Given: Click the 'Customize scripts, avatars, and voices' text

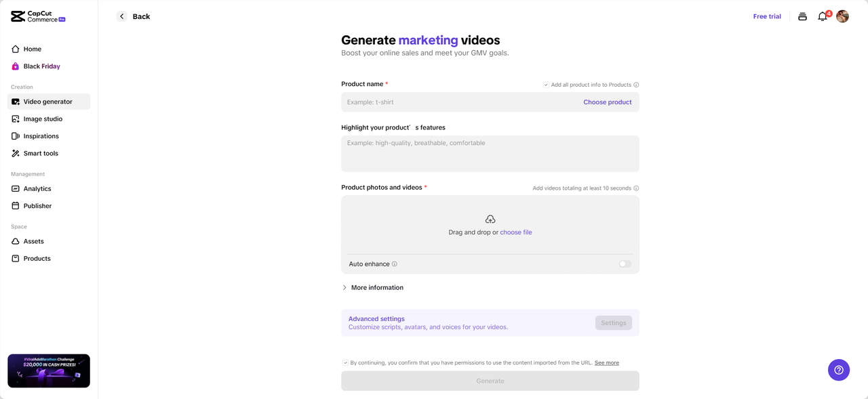Looking at the screenshot, I should 428,327.
